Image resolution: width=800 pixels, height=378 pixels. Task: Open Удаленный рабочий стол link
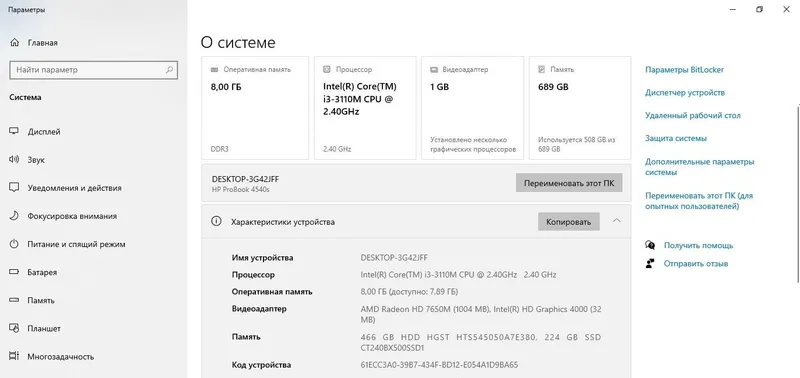coord(692,116)
